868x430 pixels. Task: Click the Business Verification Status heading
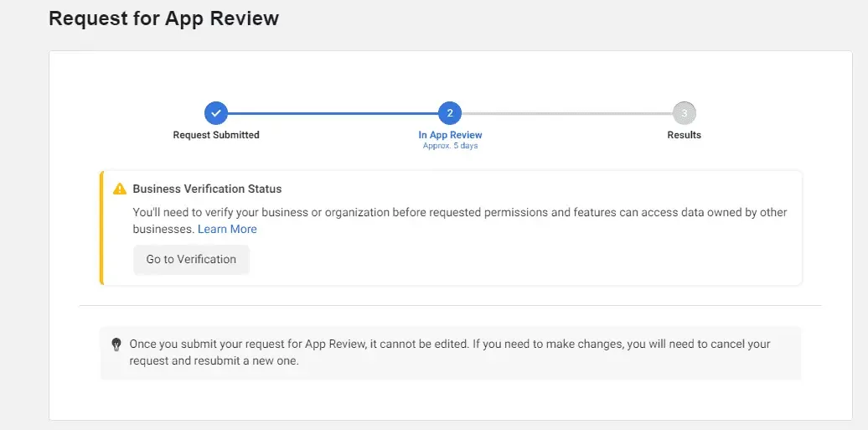207,189
